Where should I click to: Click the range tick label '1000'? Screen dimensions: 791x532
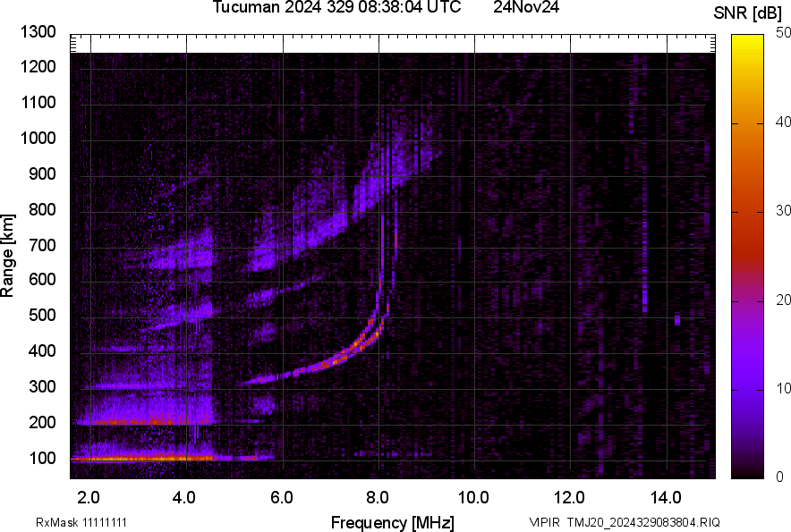38,138
